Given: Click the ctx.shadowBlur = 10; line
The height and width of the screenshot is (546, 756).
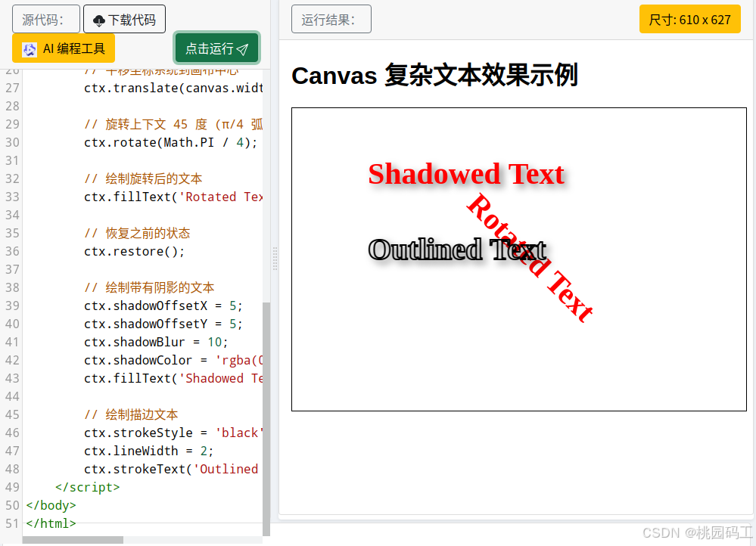Looking at the screenshot, I should pyautogui.click(x=156, y=342).
